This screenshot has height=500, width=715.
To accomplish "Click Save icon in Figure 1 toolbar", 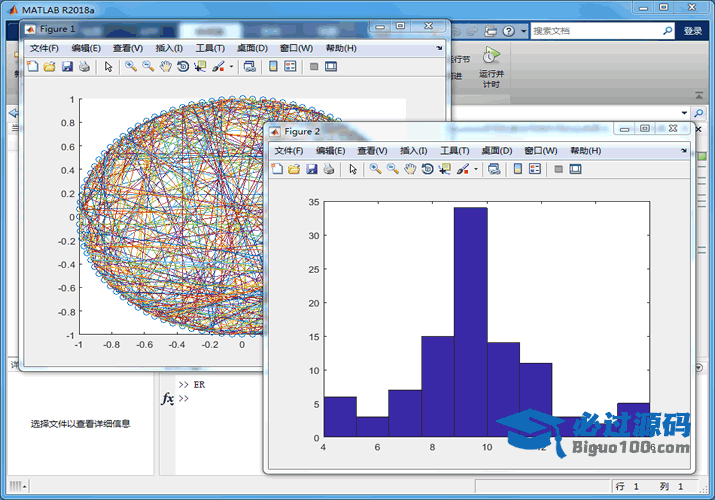I will (x=67, y=67).
